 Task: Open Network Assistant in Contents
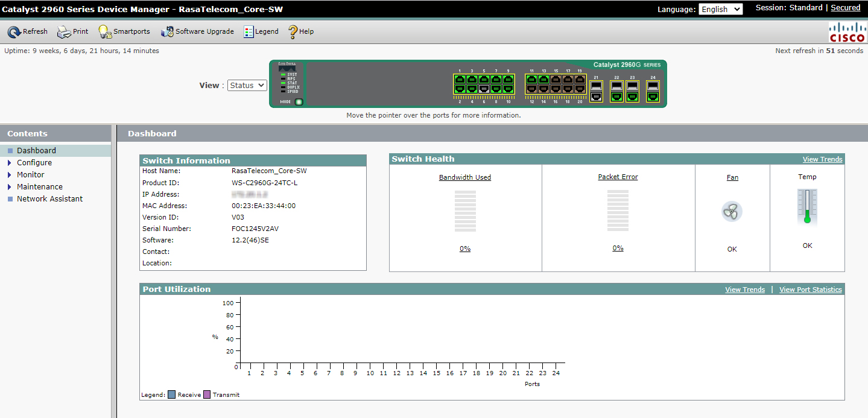49,199
